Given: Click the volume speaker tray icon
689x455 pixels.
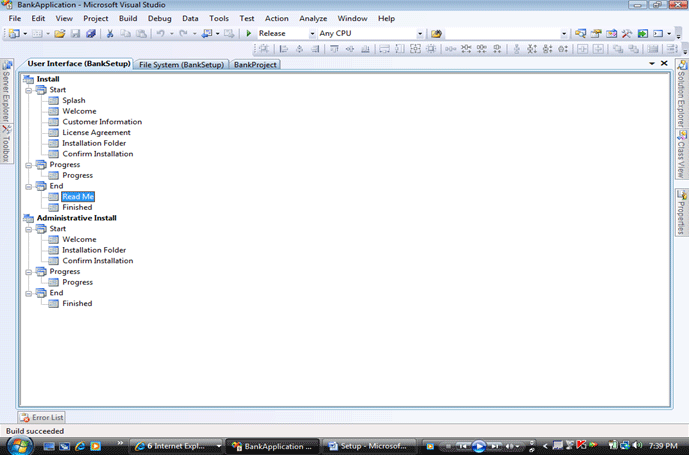Looking at the screenshot, I should 638,445.
